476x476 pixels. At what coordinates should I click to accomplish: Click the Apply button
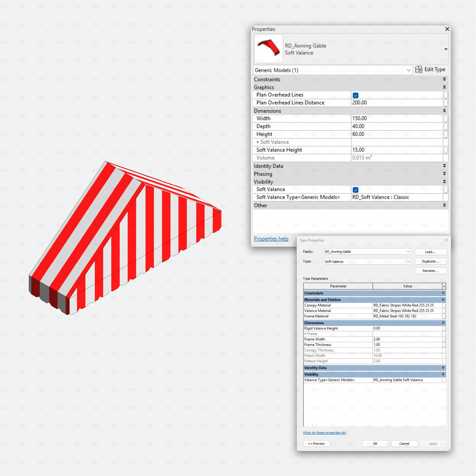tap(433, 444)
